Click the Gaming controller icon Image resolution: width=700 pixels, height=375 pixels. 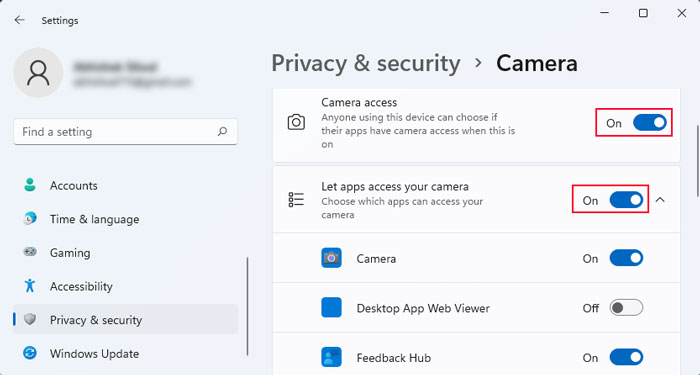pyautogui.click(x=30, y=252)
